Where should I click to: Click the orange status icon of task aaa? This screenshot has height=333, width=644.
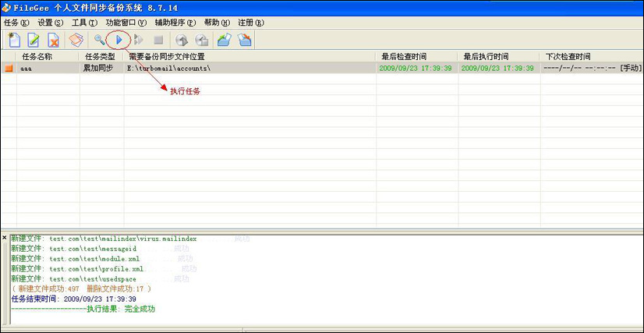(9, 69)
